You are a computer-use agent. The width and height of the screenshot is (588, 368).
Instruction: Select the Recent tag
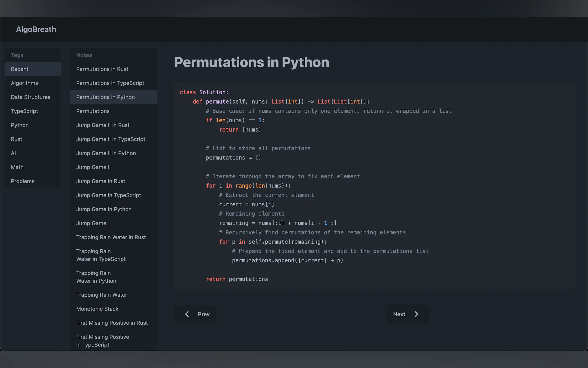point(20,69)
